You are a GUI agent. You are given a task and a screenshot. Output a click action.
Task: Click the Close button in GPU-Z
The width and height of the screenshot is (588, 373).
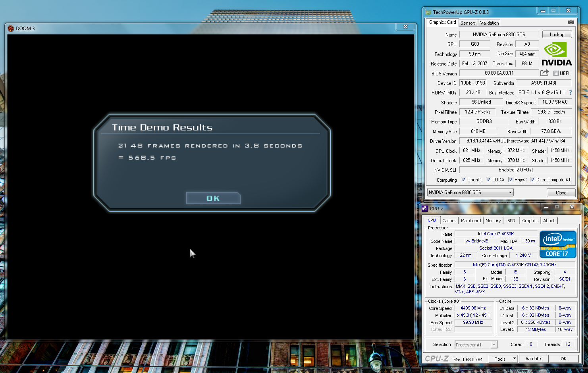click(x=561, y=193)
